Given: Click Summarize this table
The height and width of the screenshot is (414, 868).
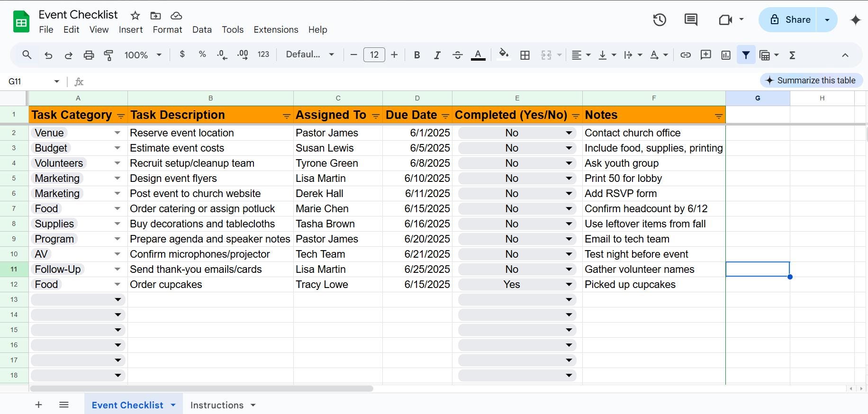Looking at the screenshot, I should pyautogui.click(x=811, y=81).
